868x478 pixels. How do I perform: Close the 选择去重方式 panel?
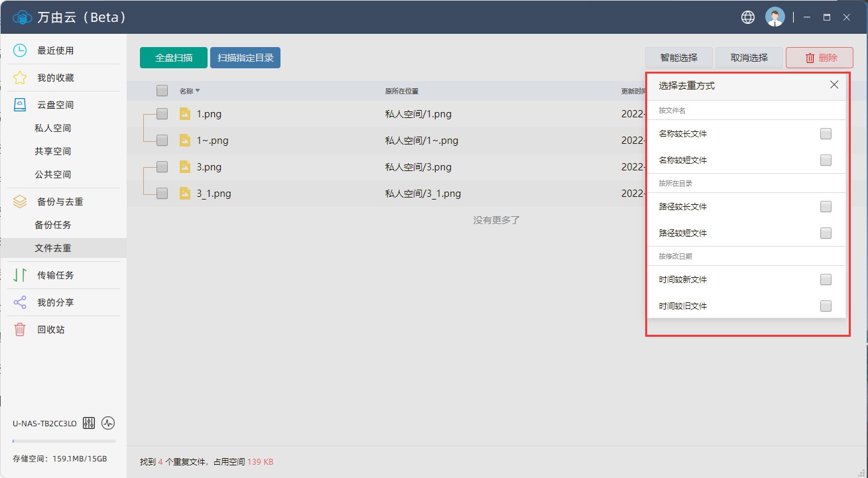(834, 85)
